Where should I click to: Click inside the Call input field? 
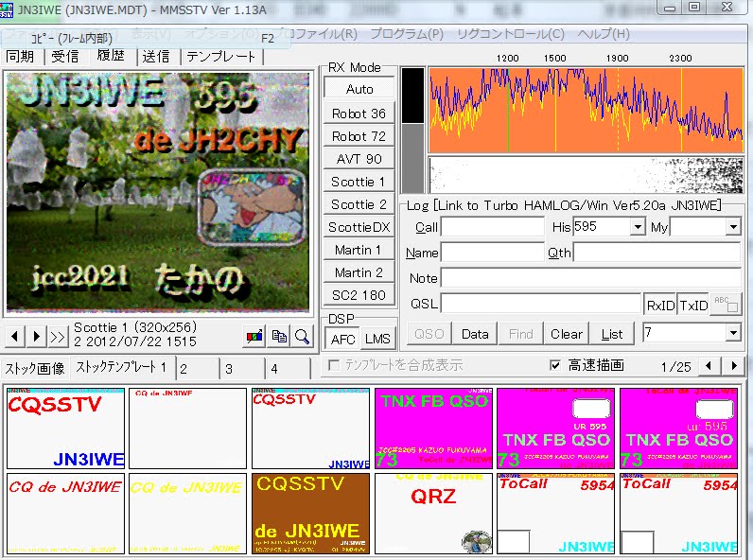(x=493, y=227)
